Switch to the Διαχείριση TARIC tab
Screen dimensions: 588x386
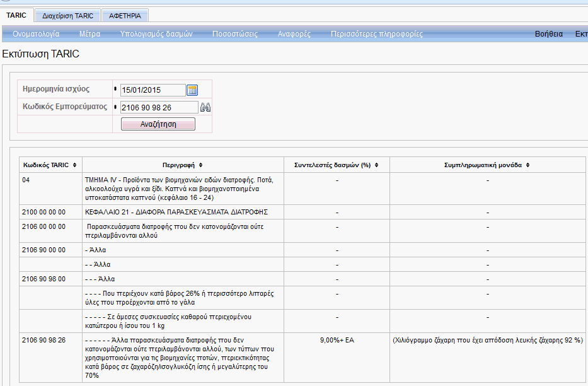(67, 15)
